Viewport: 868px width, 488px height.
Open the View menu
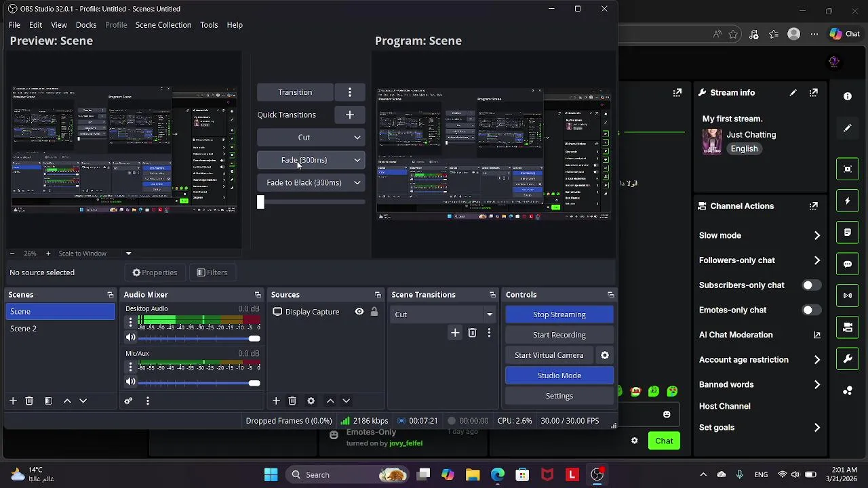(59, 25)
